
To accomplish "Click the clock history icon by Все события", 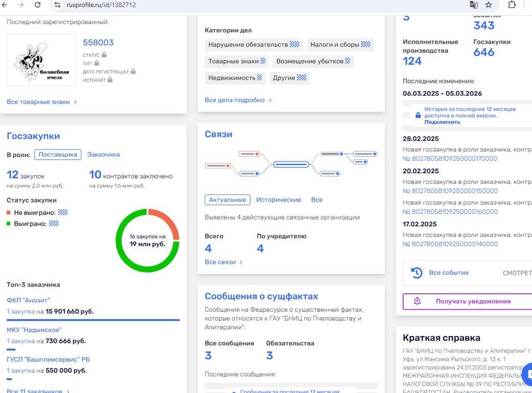I will coord(416,273).
